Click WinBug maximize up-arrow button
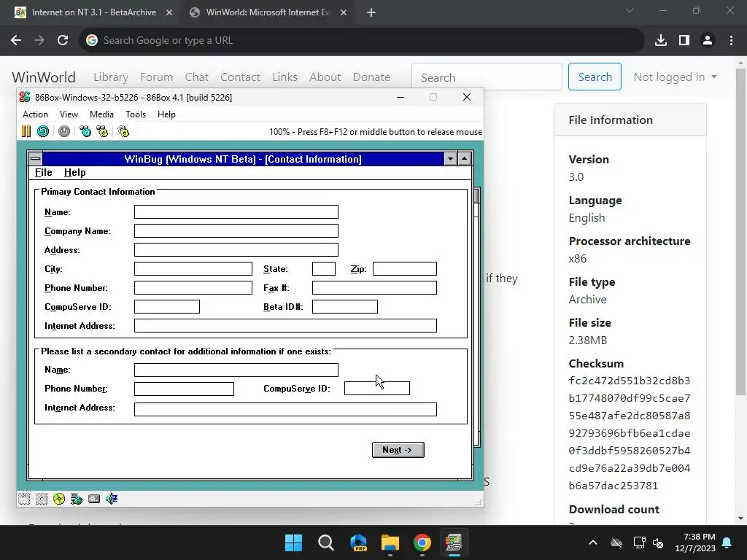 (x=465, y=158)
